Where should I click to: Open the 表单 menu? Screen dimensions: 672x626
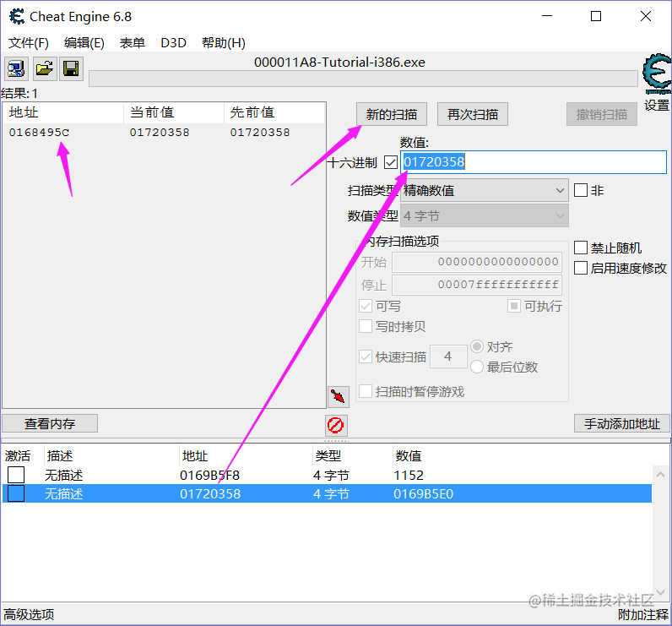point(132,43)
